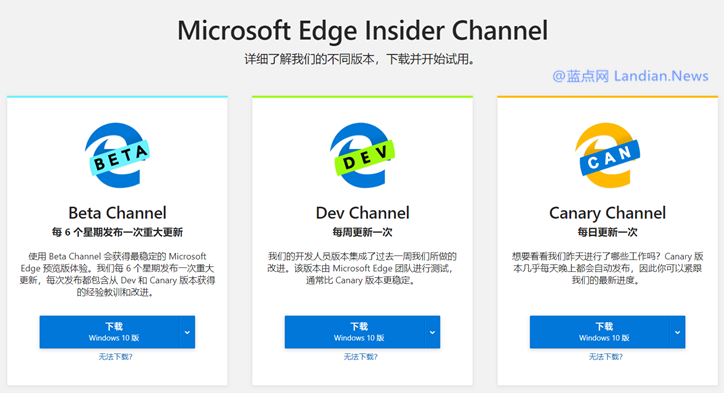724x393 pixels.
Task: Click the Beta Channel heading
Action: (x=117, y=213)
